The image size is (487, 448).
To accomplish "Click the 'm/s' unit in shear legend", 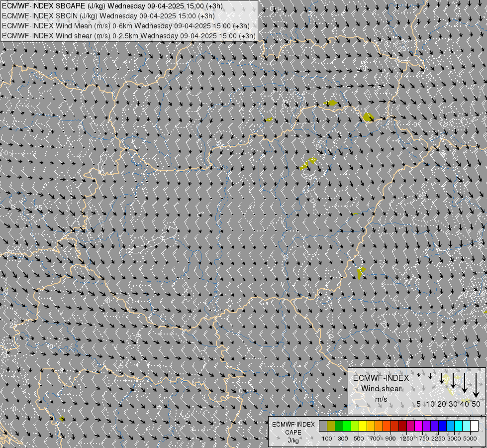I will [x=381, y=399].
